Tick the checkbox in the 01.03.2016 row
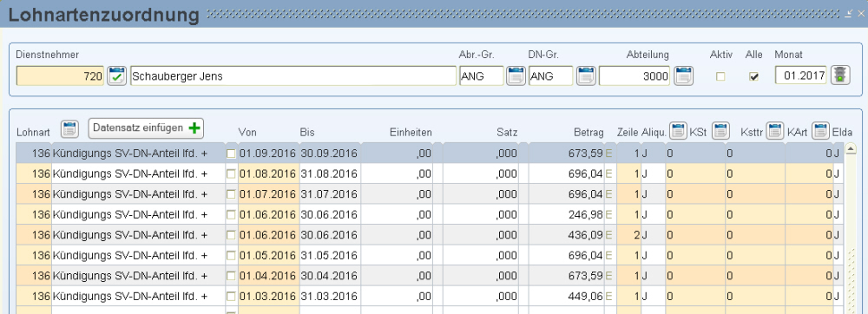This screenshot has height=314, width=868. click(x=232, y=297)
